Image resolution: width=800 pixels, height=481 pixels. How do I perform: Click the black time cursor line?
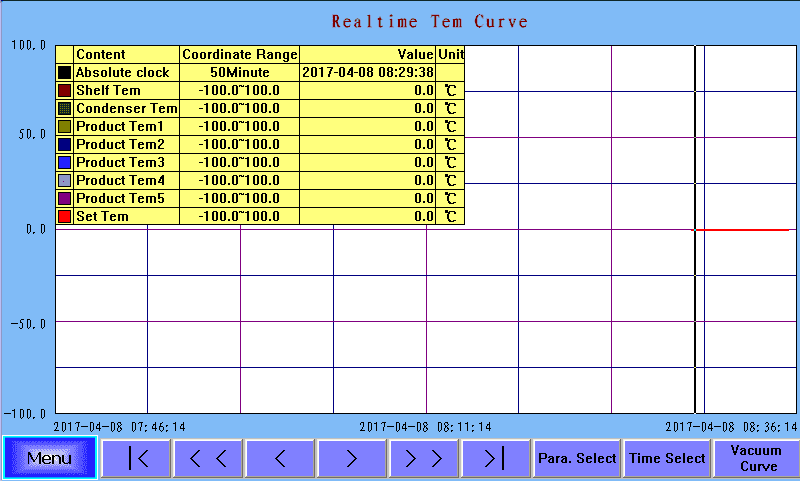(695, 300)
